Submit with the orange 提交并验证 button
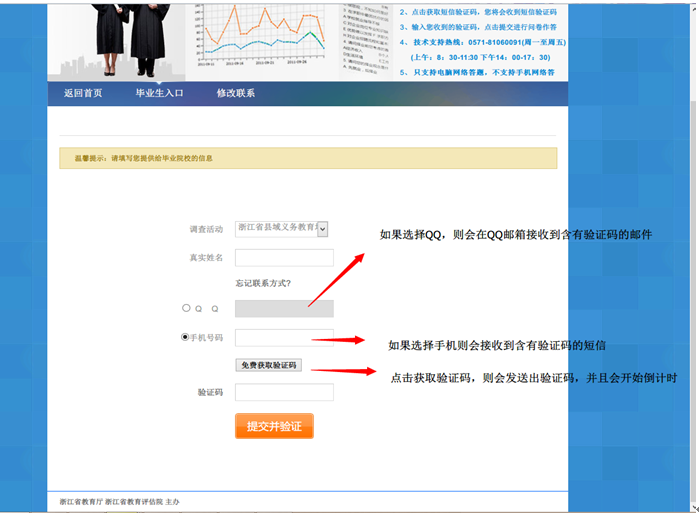The width and height of the screenshot is (699, 514). 274,426
